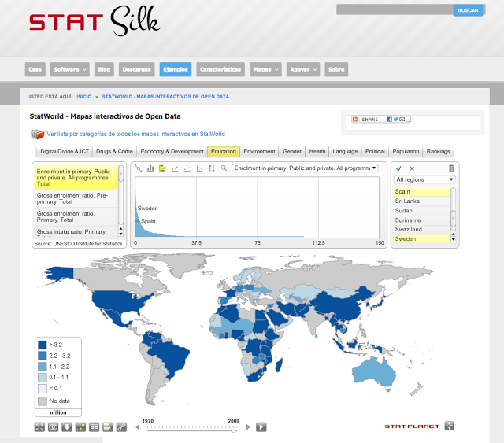The height and width of the screenshot is (443, 504).
Task: Open 'Ver lista por categorías' link
Action: point(135,134)
